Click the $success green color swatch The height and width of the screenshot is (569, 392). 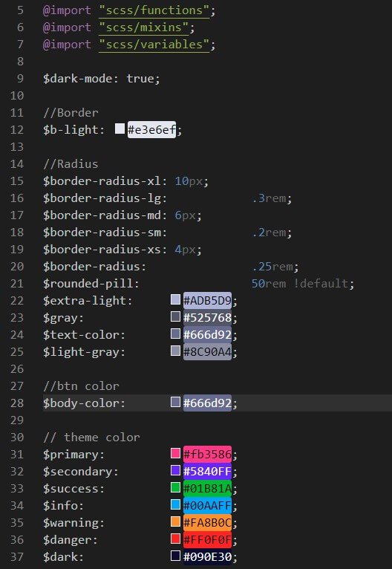click(175, 487)
